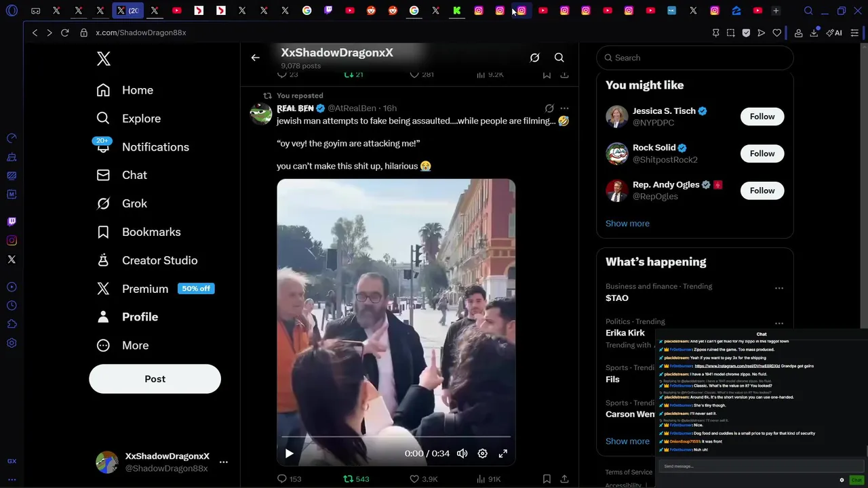Follow Rep. Andy Ogles
Screen dimensions: 868x488
(762, 190)
